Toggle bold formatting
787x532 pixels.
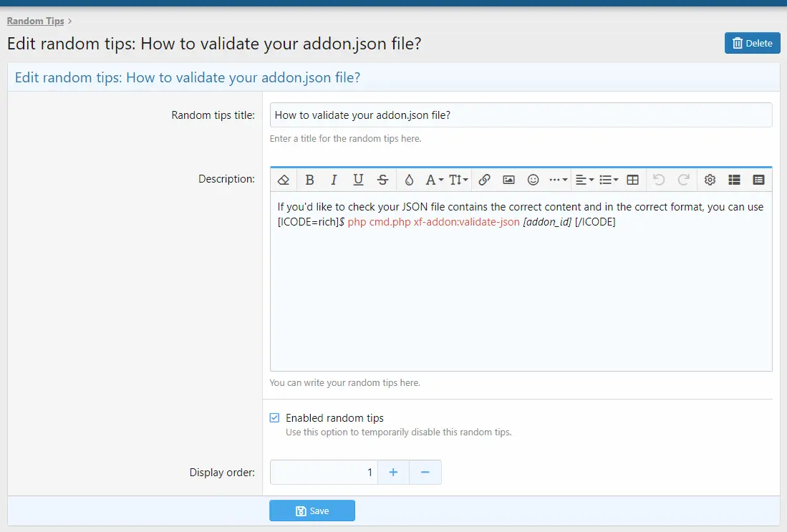pos(309,180)
